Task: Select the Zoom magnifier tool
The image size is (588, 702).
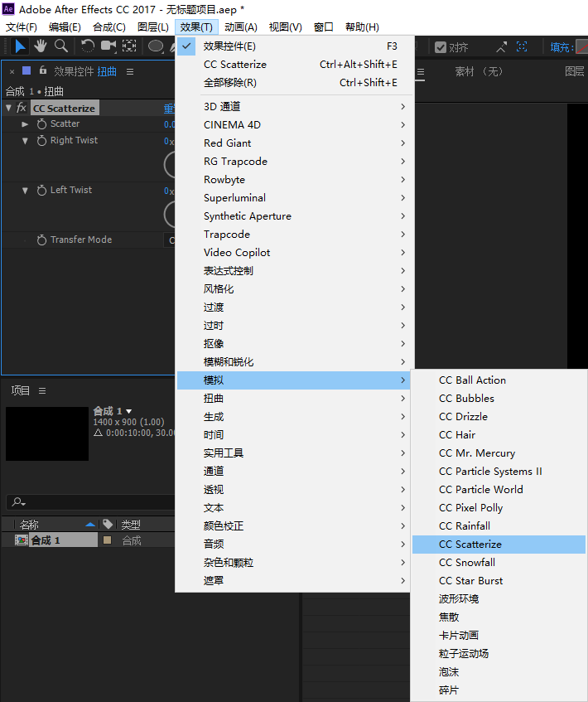Action: [60, 46]
